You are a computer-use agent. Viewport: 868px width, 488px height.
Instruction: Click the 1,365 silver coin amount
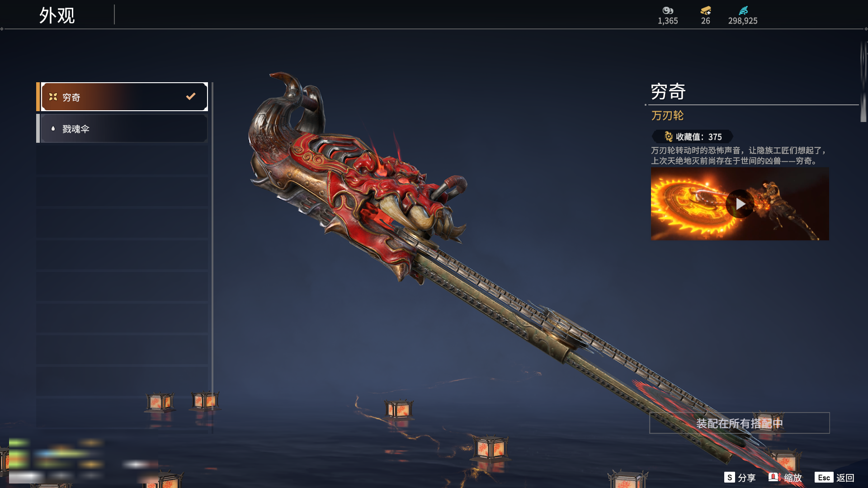pyautogui.click(x=668, y=21)
